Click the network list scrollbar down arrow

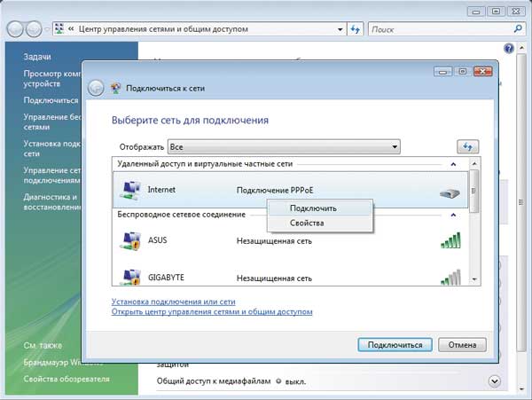click(x=474, y=278)
